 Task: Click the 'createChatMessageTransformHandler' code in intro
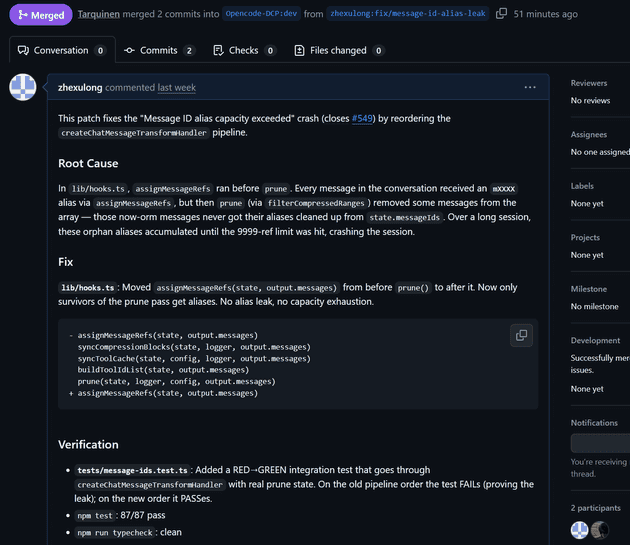[x=134, y=133]
